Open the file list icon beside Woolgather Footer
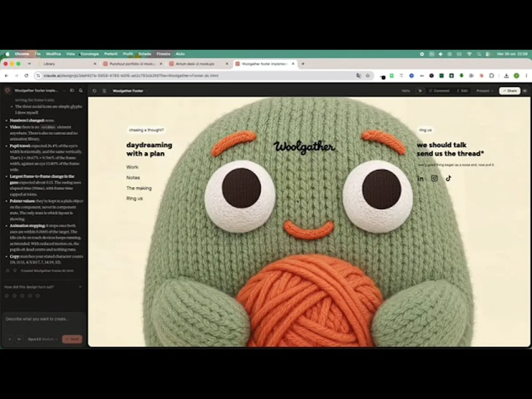Viewport: 532px width, 399px height. (x=104, y=90)
